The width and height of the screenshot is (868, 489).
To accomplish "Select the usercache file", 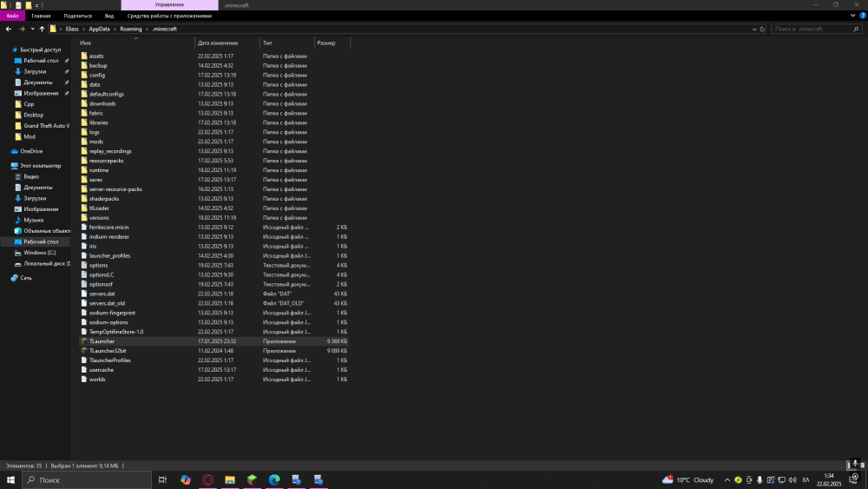I will (x=102, y=370).
